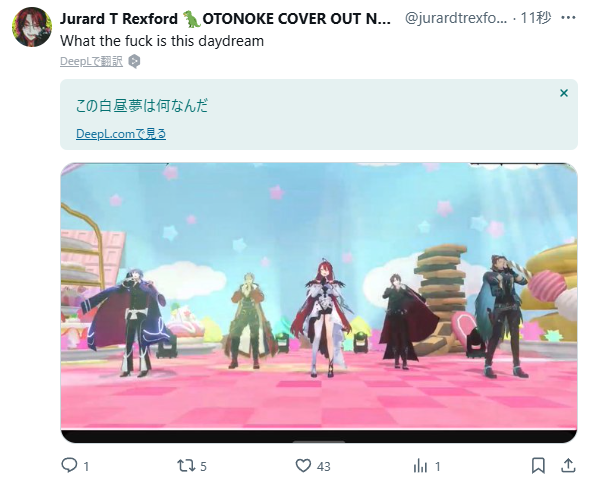Close the DeepL translation box
Image resolution: width=590 pixels, height=483 pixels.
pyautogui.click(x=564, y=93)
